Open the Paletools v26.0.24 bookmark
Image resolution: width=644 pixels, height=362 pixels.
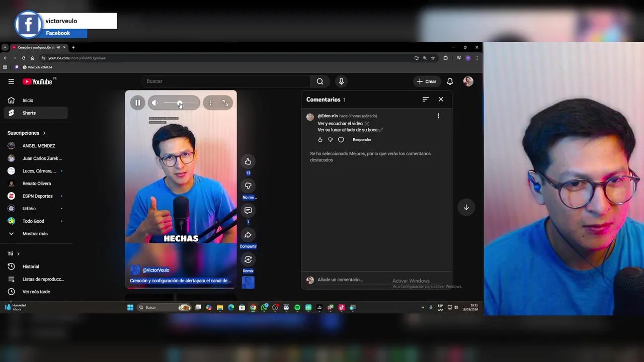coord(37,67)
